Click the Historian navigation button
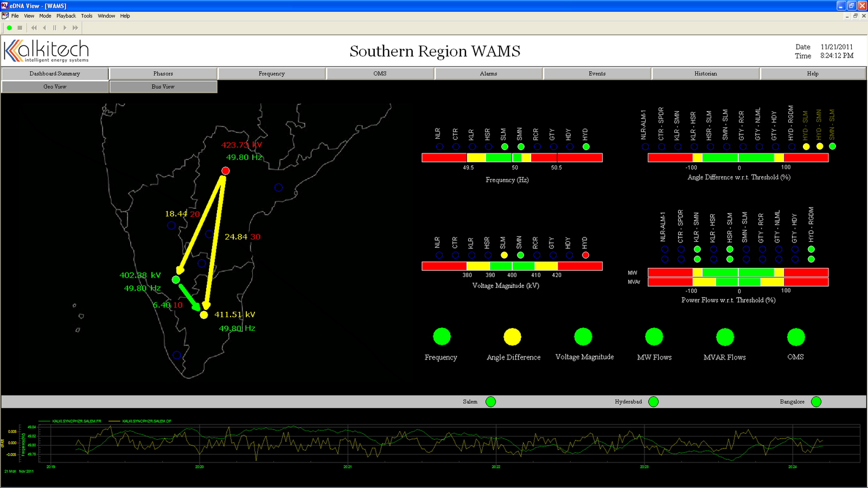This screenshot has width=868, height=488. point(705,73)
